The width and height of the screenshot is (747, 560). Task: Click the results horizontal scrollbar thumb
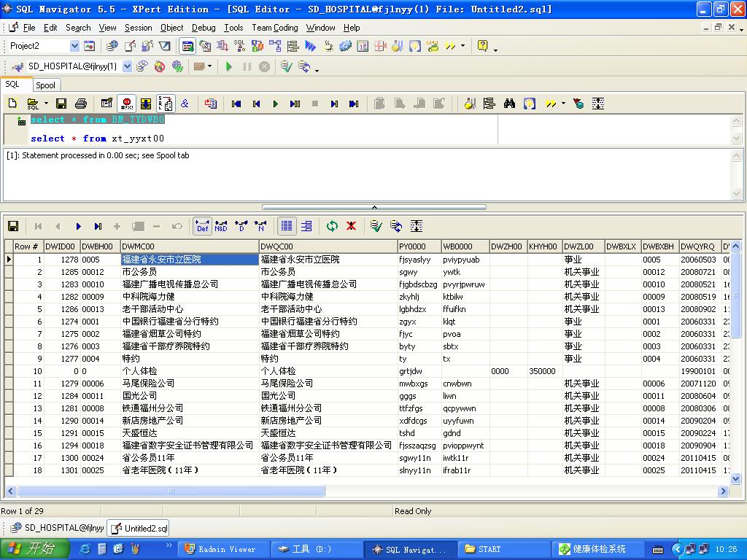tap(171, 491)
